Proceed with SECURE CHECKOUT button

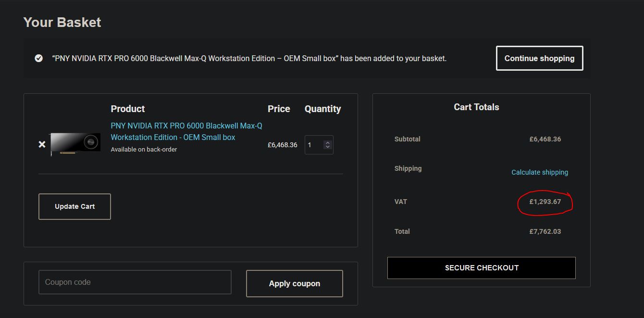[482, 268]
